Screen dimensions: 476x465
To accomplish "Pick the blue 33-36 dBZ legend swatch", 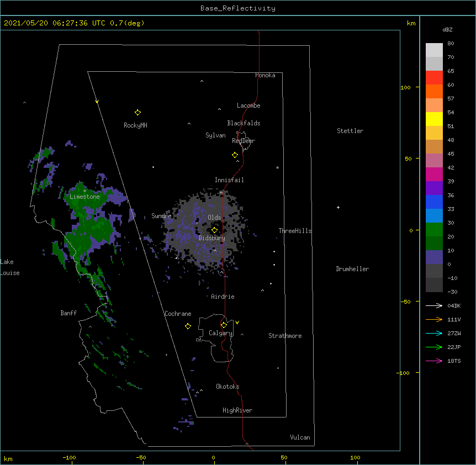I will (x=434, y=202).
